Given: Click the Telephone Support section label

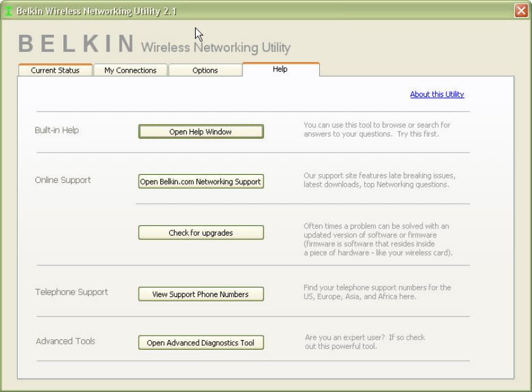Looking at the screenshot, I should pyautogui.click(x=72, y=292).
